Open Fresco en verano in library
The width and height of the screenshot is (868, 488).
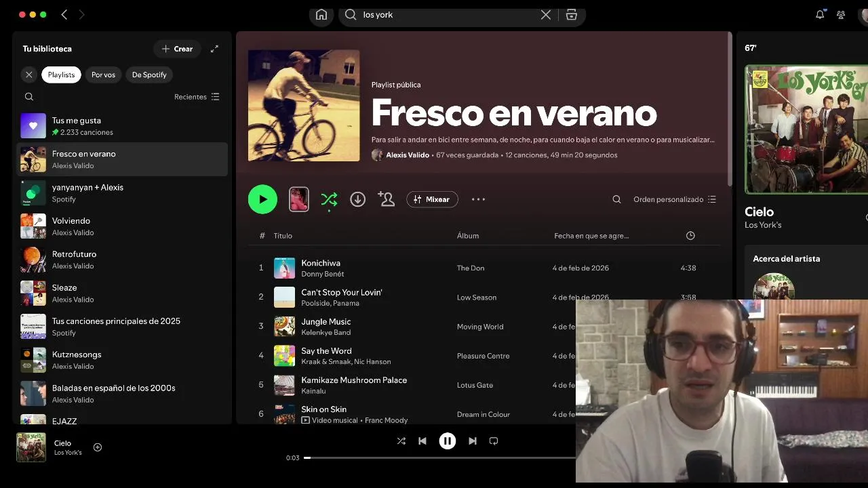coord(122,159)
